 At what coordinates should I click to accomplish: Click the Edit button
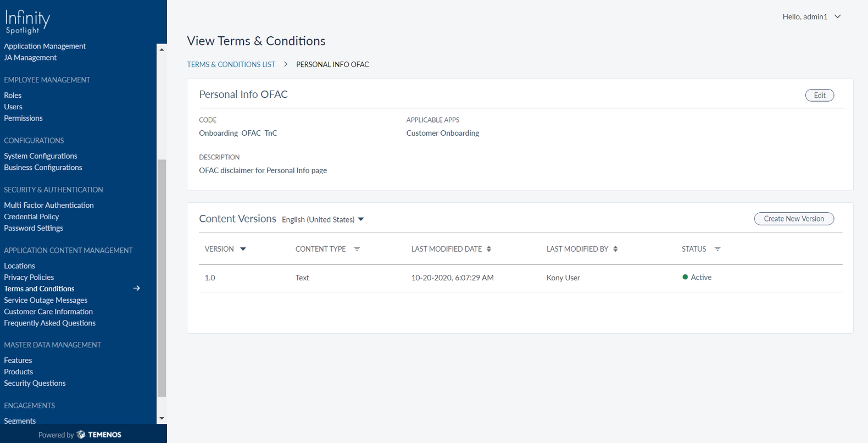pos(819,95)
